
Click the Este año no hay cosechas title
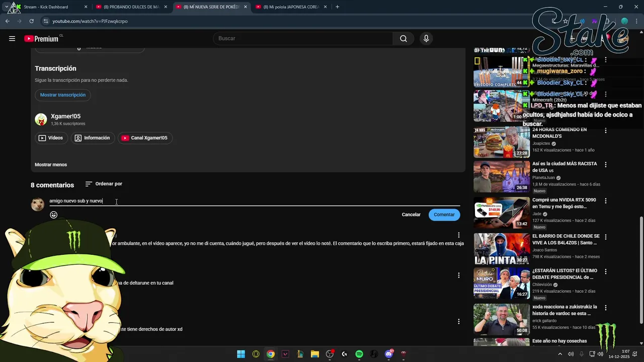[559, 341]
